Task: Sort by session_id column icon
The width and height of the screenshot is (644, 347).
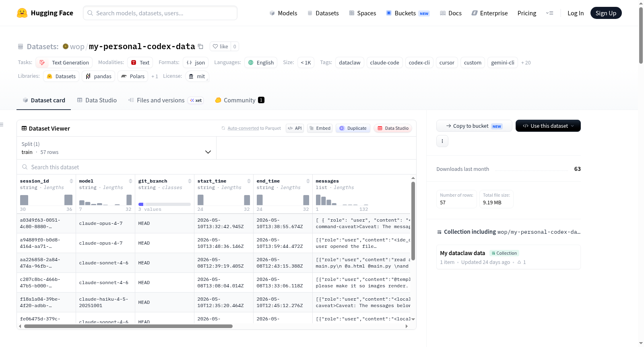Action: (71, 181)
